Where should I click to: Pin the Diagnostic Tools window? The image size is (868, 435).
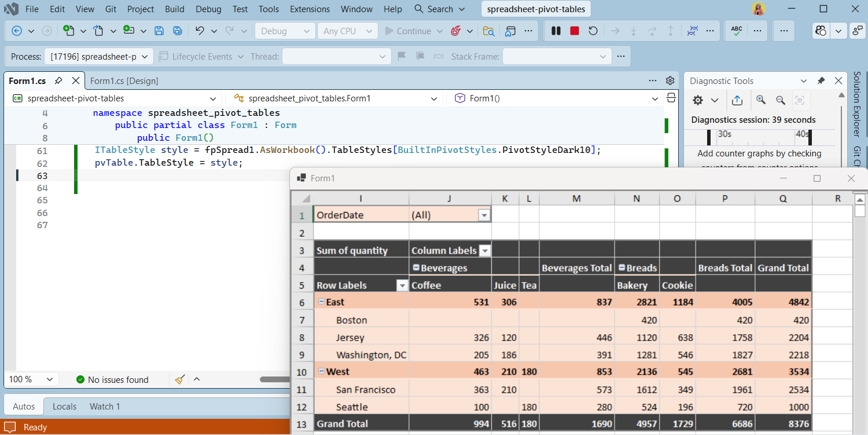[821, 81]
